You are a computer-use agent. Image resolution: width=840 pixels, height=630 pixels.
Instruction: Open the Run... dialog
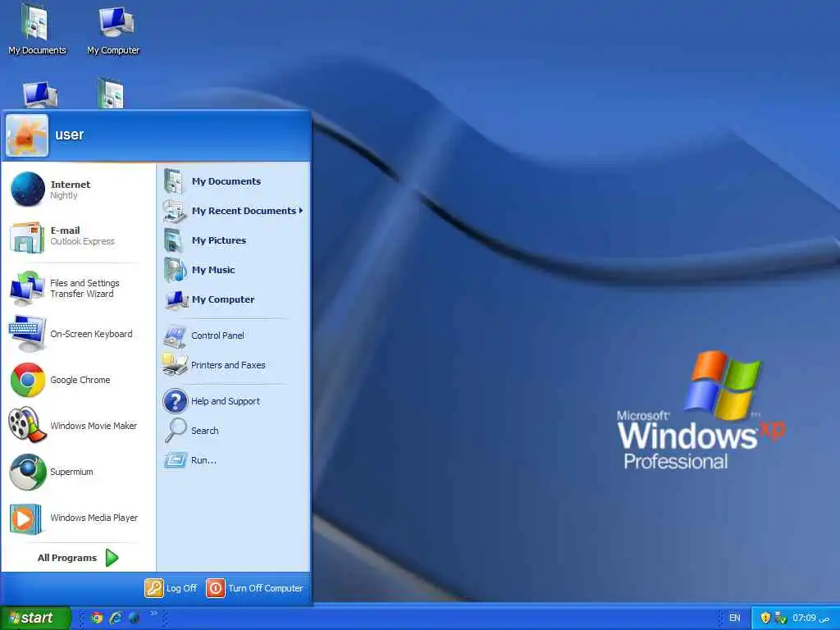pyautogui.click(x=234, y=459)
